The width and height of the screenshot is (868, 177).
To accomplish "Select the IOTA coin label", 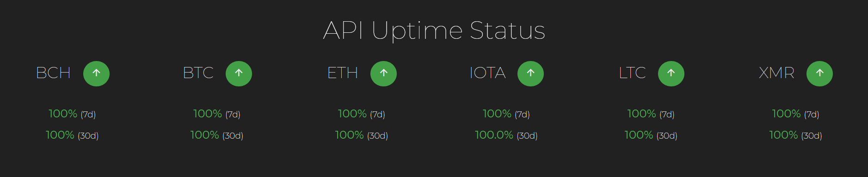I will [x=487, y=73].
